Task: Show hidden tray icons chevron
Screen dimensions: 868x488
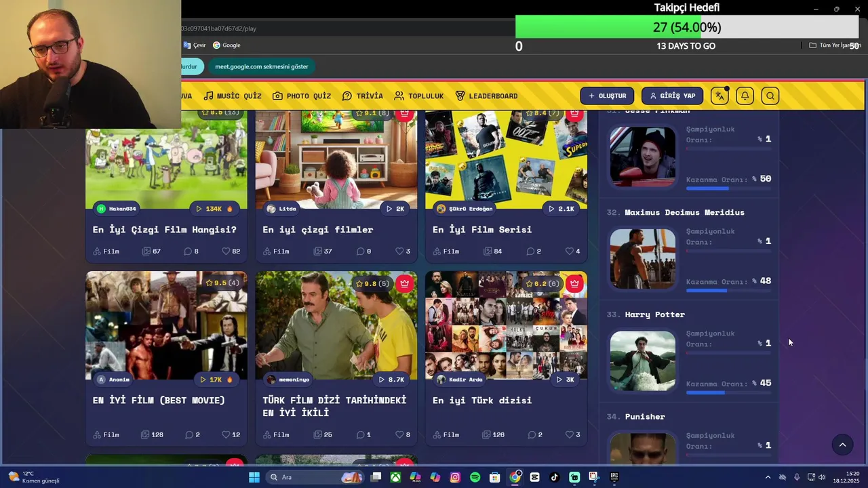Action: [768, 477]
